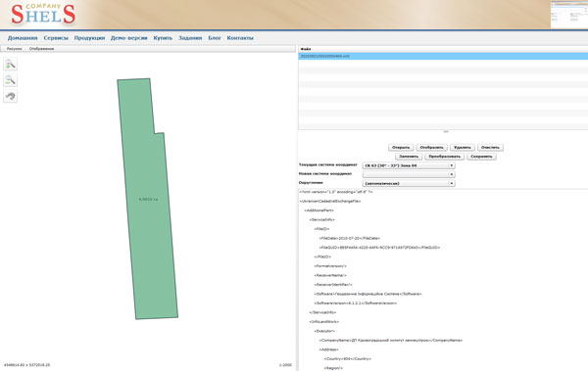Switch to the Отображение tab

[x=41, y=49]
